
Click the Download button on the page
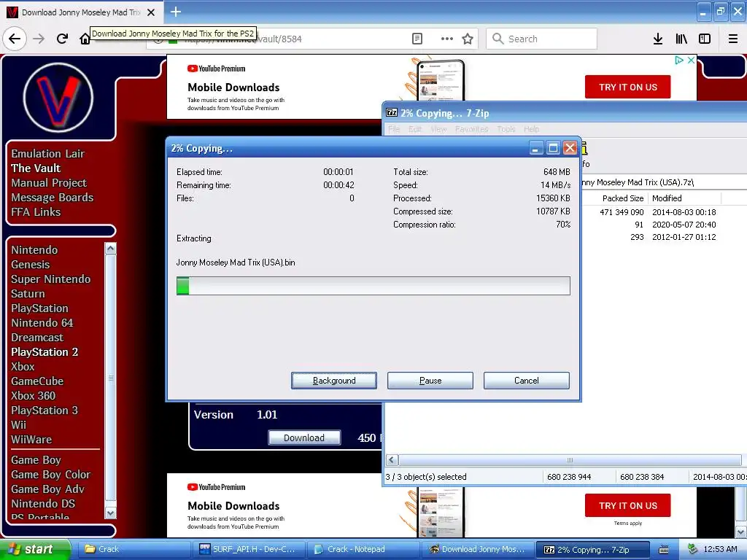[304, 437]
